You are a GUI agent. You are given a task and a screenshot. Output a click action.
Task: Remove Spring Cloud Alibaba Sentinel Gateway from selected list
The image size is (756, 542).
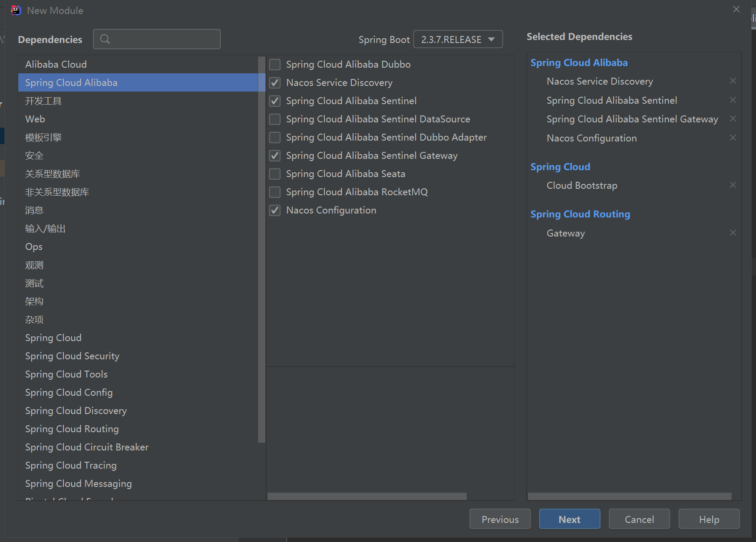coord(733,118)
